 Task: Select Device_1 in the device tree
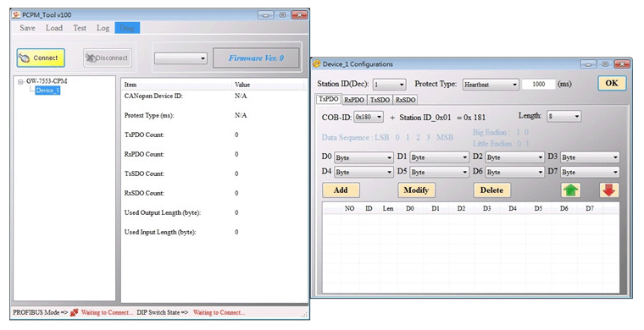(47, 91)
